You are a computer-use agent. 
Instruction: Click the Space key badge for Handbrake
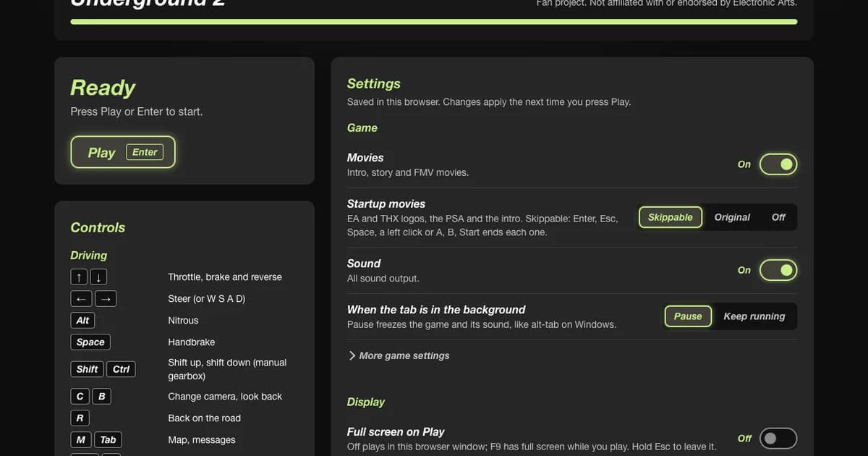click(90, 342)
